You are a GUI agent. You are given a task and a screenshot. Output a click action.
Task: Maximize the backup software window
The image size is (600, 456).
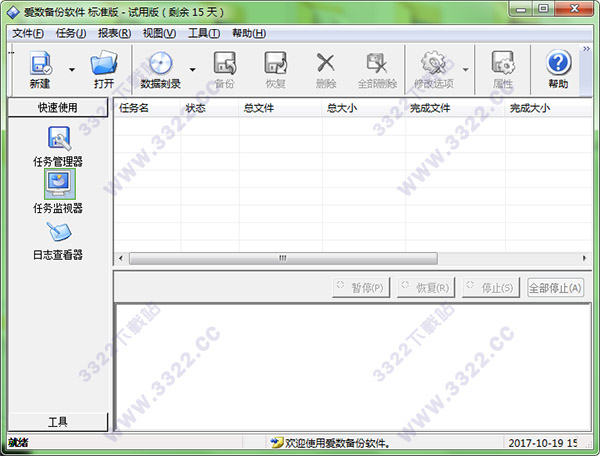click(x=543, y=9)
